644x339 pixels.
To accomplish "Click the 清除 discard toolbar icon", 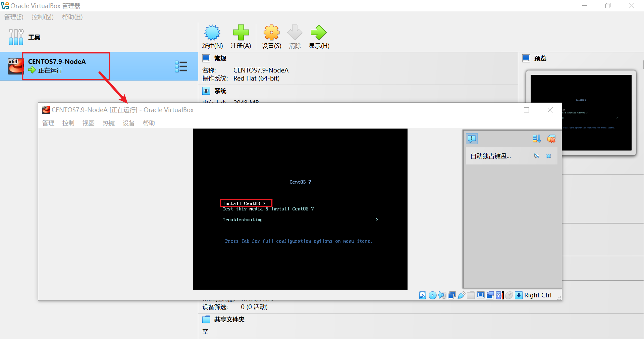I will coord(295,37).
